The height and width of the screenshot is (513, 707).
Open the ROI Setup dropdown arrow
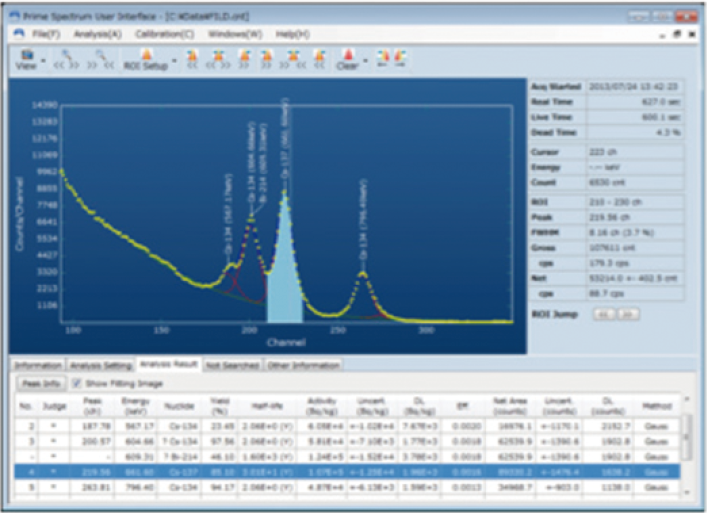[175, 60]
